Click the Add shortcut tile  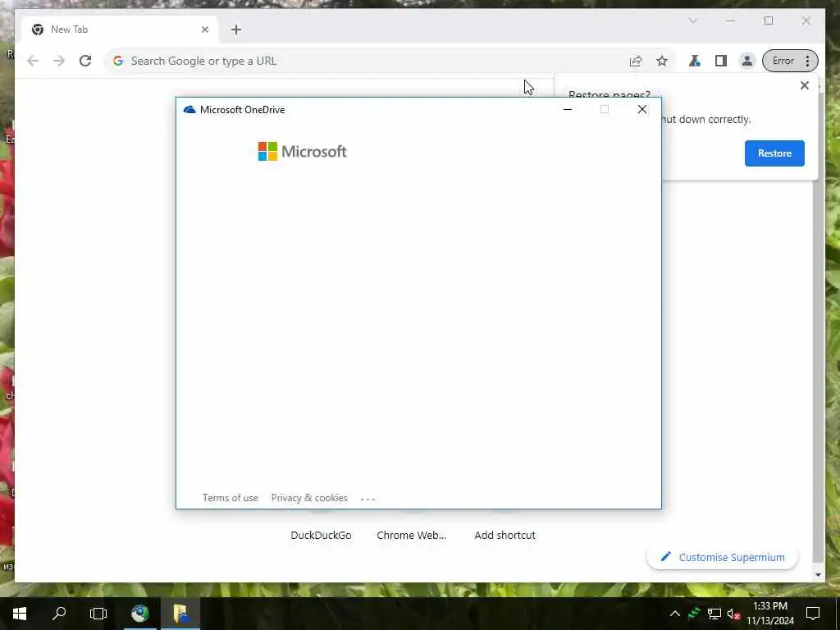pos(504,535)
